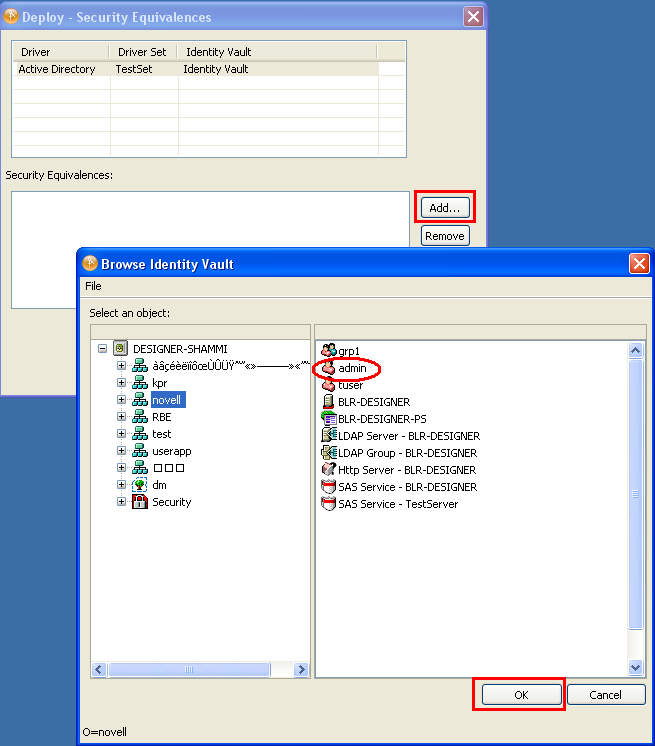The width and height of the screenshot is (655, 746).
Task: Click the Identity Vault column header
Action: (277, 52)
